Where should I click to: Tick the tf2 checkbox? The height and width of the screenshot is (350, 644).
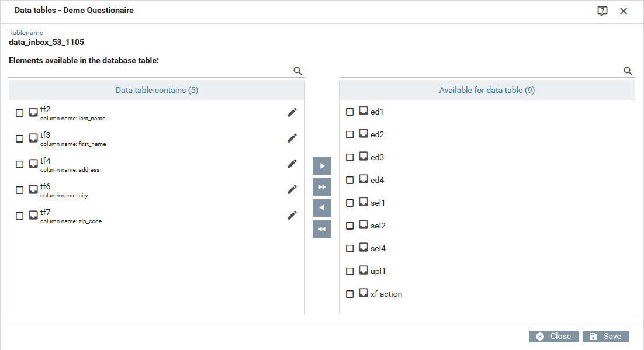(x=20, y=113)
